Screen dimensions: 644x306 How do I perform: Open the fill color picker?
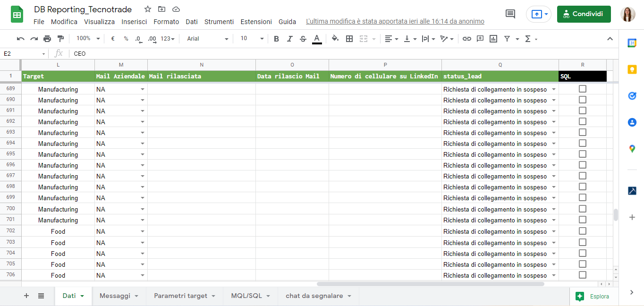pos(335,39)
